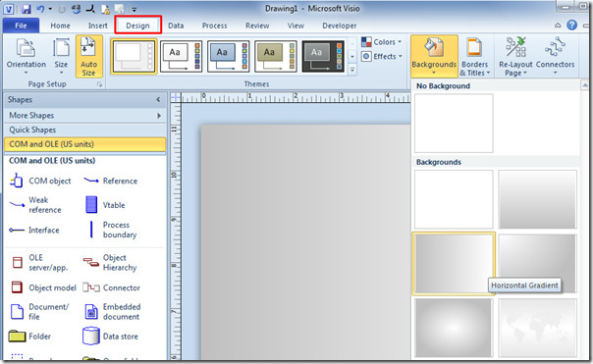This screenshot has height=364, width=593.
Task: Expand the theme Effects dropdown
Action: tap(381, 56)
